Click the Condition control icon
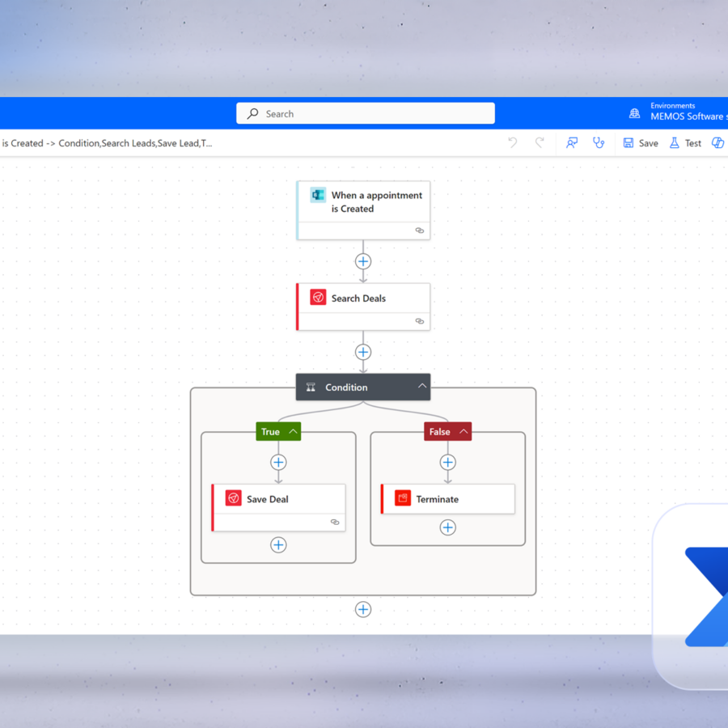Screen dimensions: 728x728 coord(311,387)
